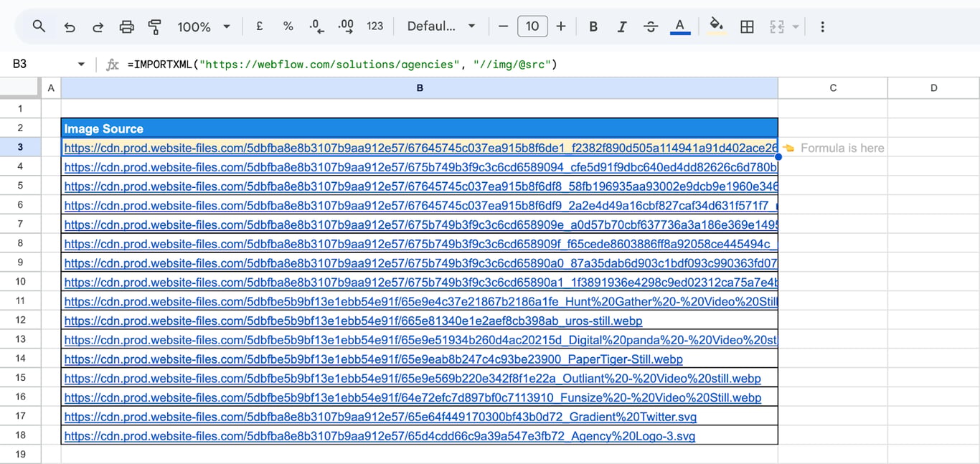
Task: Increase font size with plus button
Action: (561, 27)
